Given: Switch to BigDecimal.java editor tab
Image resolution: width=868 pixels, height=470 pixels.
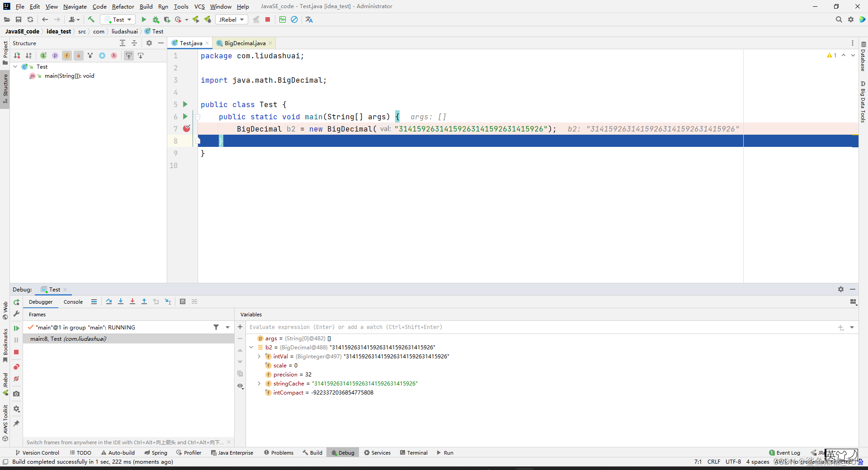Looking at the screenshot, I should [x=245, y=43].
